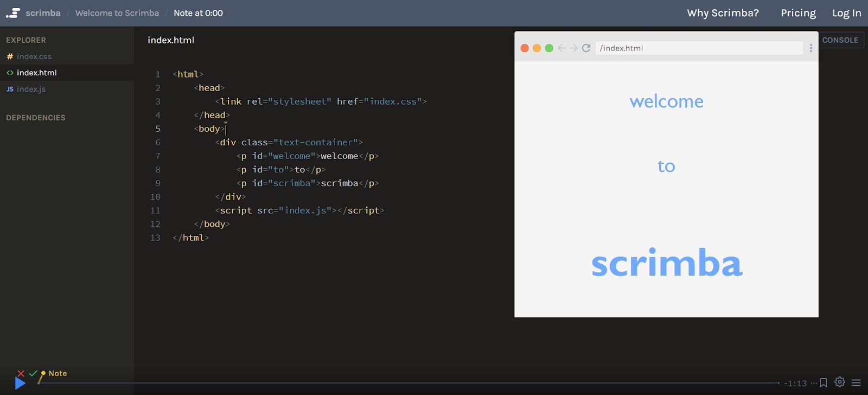Viewport: 868px width, 395px height.
Task: Click the hash icon next to index.css
Action: pos(10,56)
